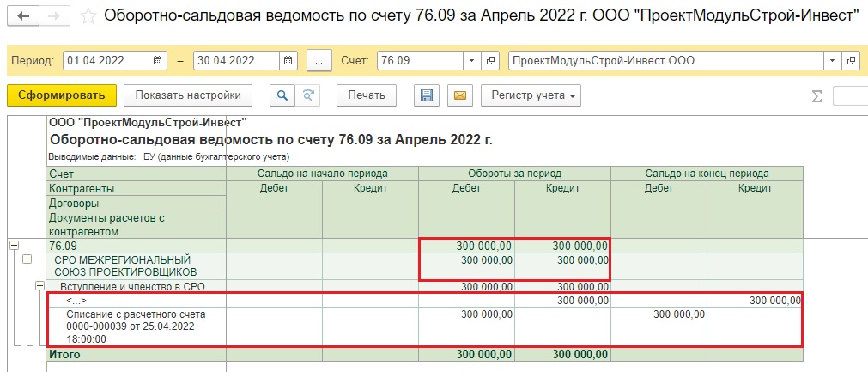Image resolution: width=868 pixels, height=372 pixels.
Task: Click the Печать button
Action: 367,95
